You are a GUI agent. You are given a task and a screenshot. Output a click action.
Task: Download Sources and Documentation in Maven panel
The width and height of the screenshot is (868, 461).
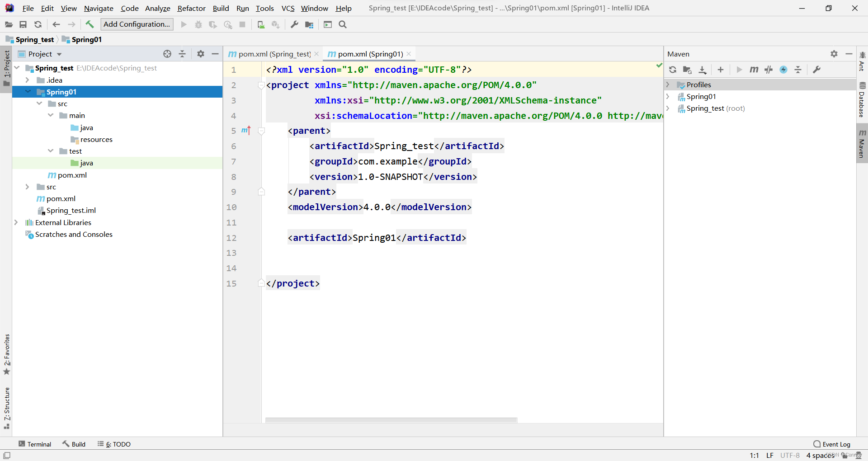click(703, 70)
